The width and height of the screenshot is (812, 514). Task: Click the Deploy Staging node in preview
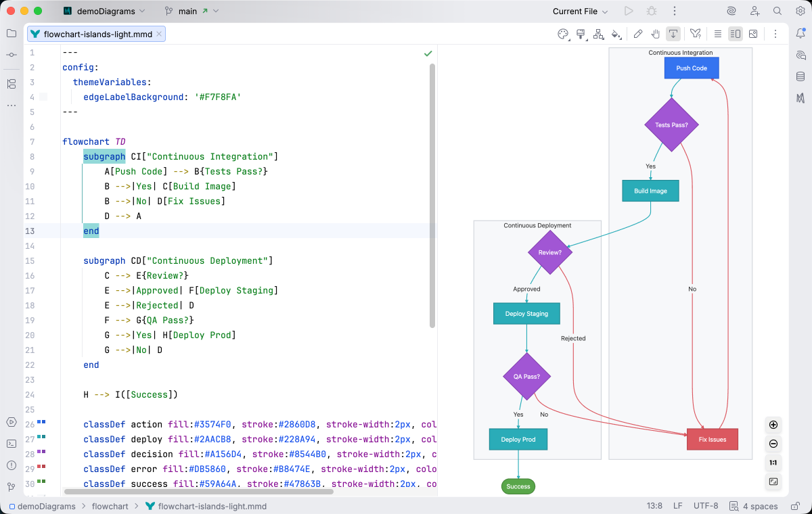click(526, 314)
